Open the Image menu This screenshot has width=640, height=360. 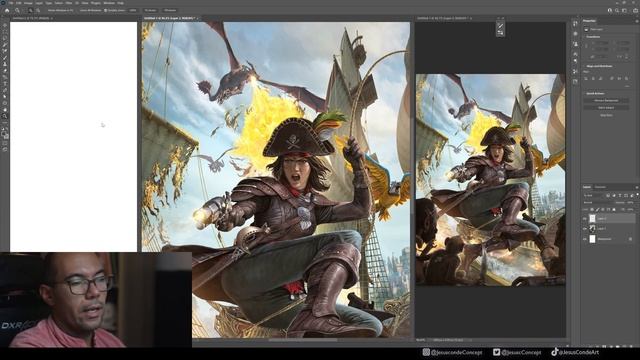28,3
